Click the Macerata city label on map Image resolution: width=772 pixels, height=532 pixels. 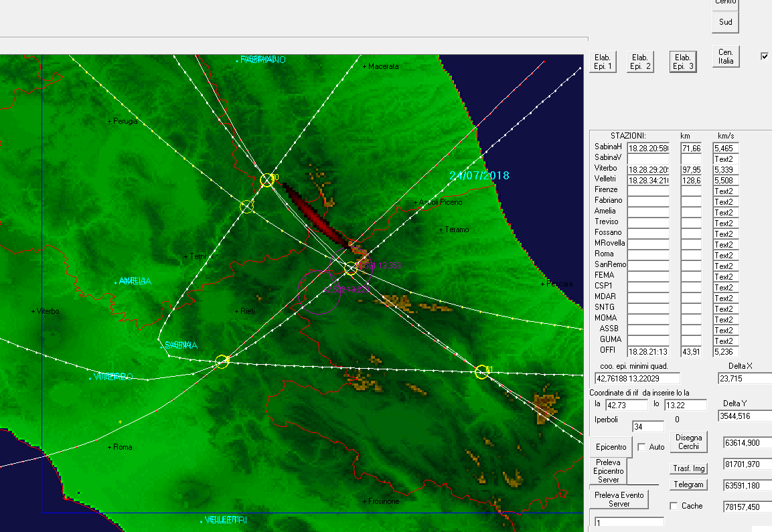click(x=383, y=66)
